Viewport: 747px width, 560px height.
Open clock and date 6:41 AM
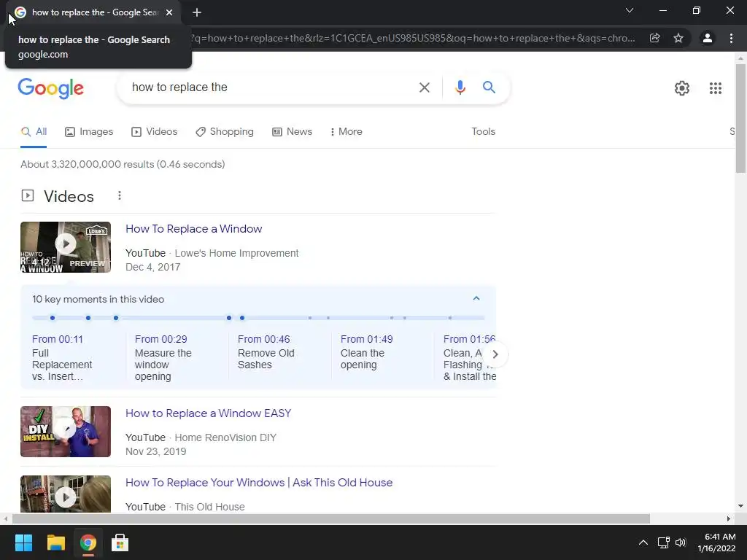pyautogui.click(x=716, y=542)
